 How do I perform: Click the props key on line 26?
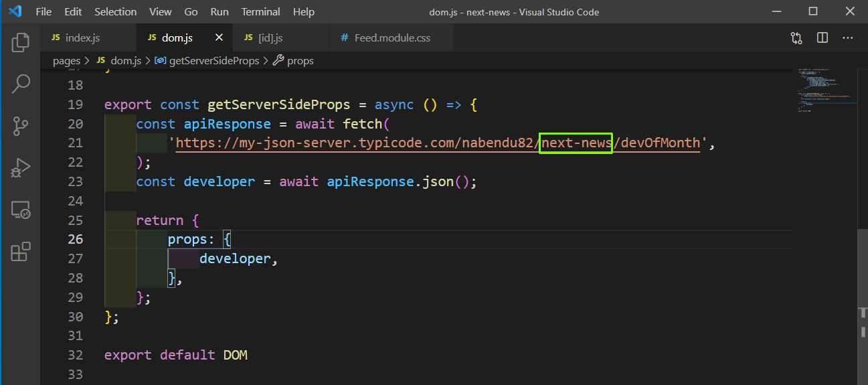coord(187,240)
